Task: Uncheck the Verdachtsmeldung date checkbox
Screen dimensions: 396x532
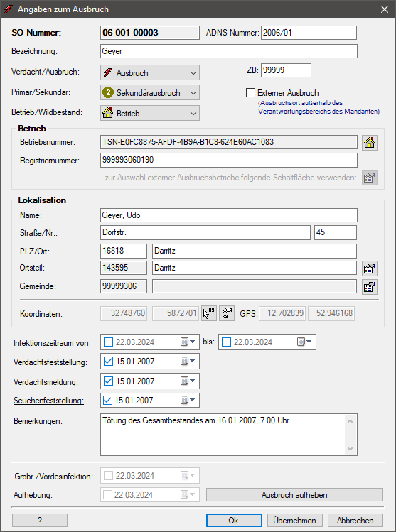Action: point(108,381)
